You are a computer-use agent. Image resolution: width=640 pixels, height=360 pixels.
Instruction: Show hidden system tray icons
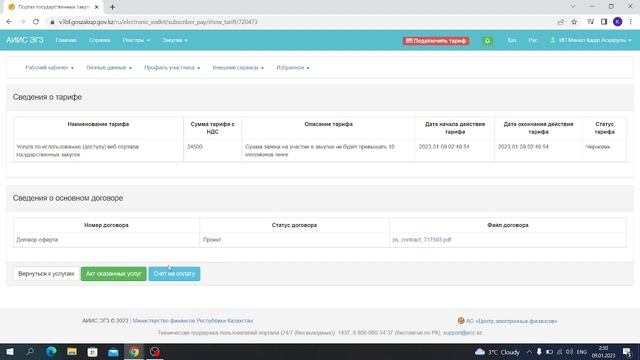pos(529,352)
